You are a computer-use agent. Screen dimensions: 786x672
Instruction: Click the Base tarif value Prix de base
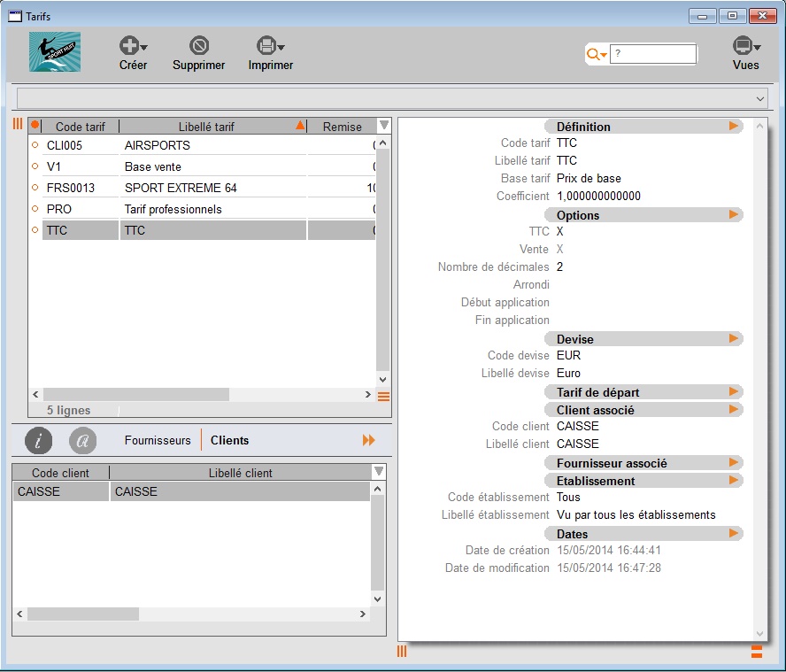click(589, 178)
